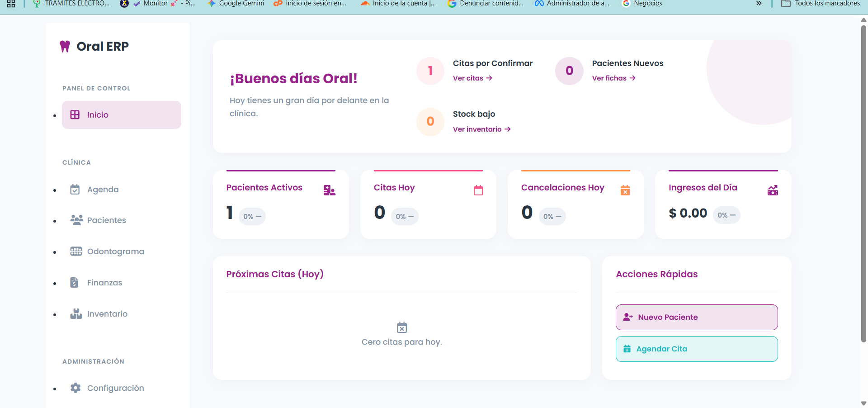Go to Pacientes in the sidebar
This screenshot has width=868, height=408.
(x=106, y=220)
